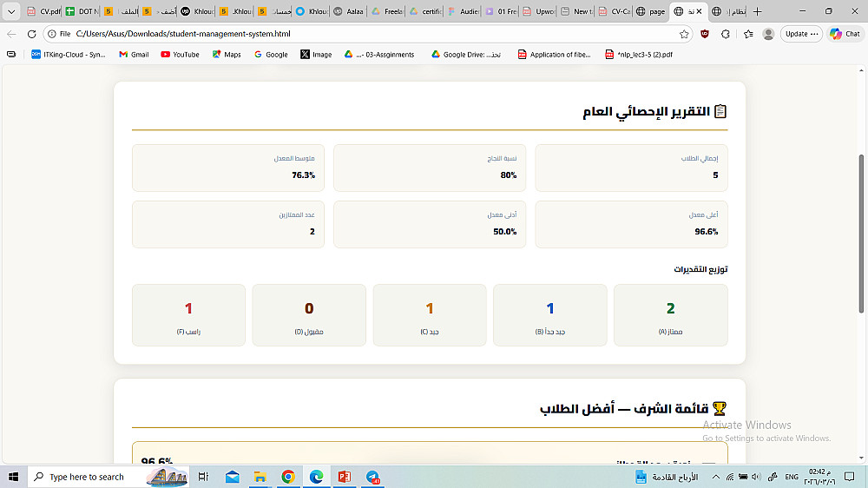Image resolution: width=868 pixels, height=488 pixels.
Task: Open the Mail app from taskbar
Action: click(x=232, y=477)
